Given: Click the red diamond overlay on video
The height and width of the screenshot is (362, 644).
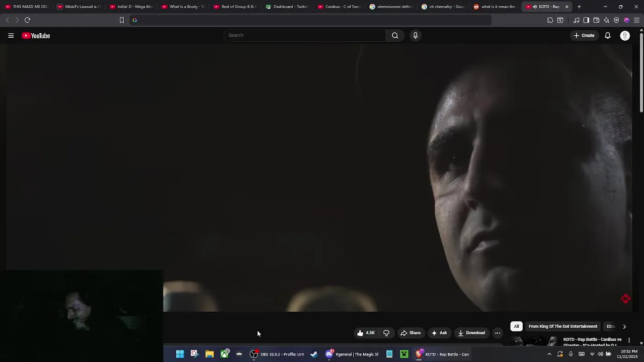Looking at the screenshot, I should tap(625, 299).
